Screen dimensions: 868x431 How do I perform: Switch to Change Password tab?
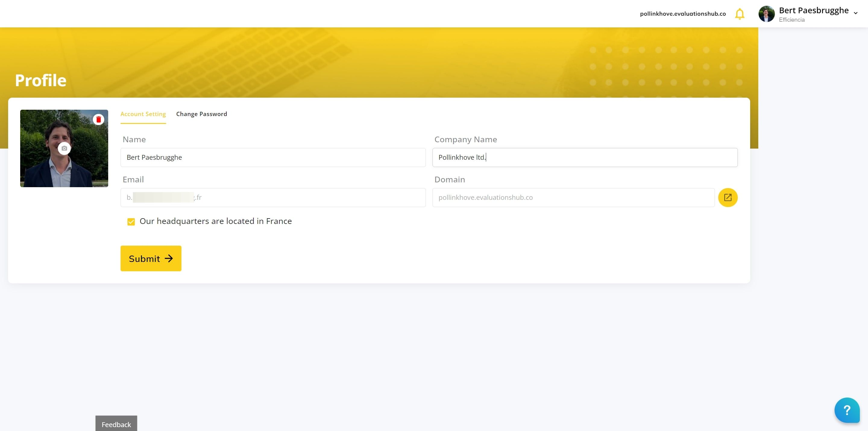202,114
